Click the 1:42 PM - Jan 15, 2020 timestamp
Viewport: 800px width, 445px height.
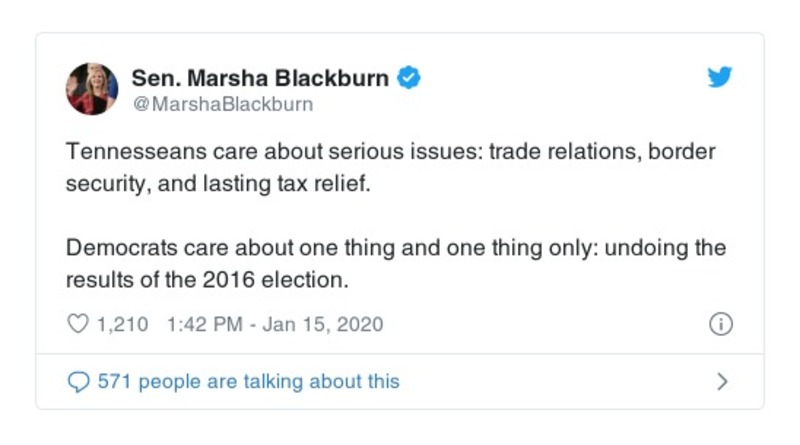point(270,324)
